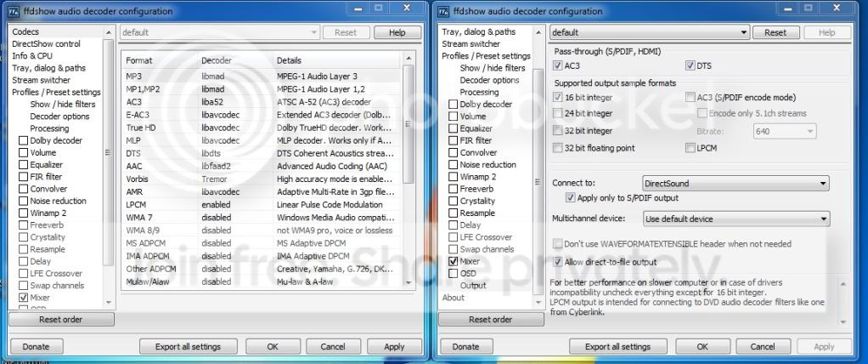
Task: Open Bitrate 640 dropdown
Action: coord(785,132)
